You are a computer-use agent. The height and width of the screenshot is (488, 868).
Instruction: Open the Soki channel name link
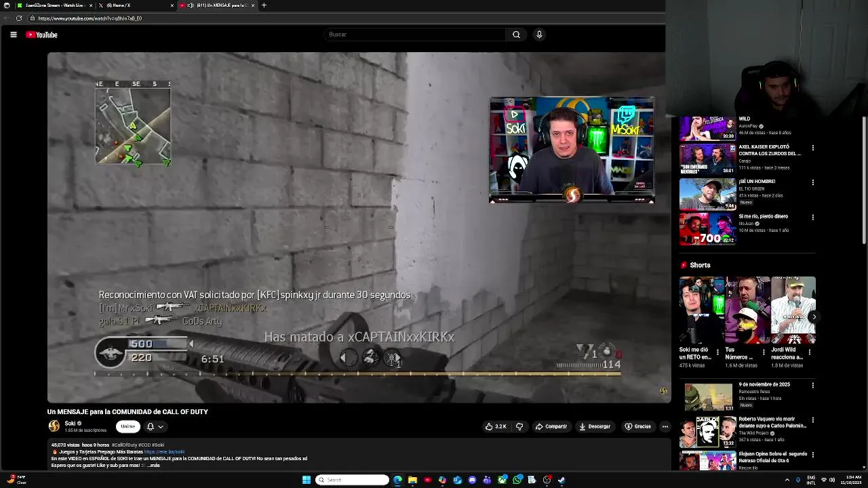[70, 424]
